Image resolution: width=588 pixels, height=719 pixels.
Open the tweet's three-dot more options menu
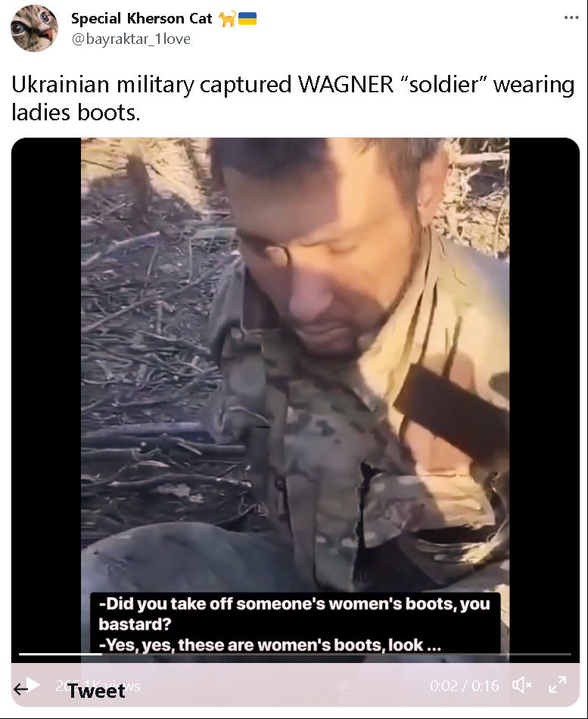click(571, 17)
